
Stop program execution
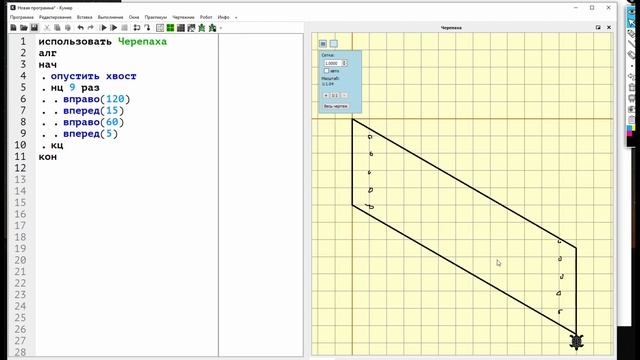[124, 28]
